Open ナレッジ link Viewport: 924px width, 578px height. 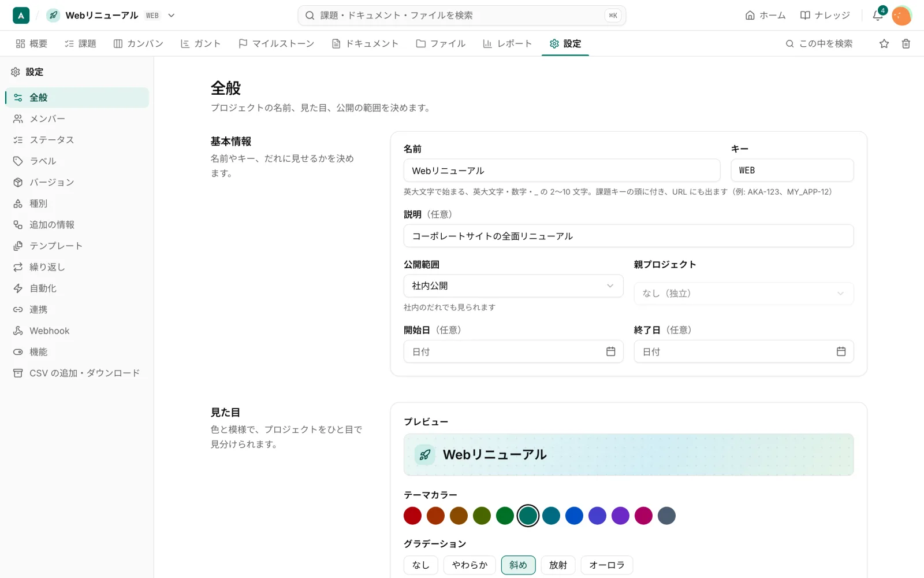(x=825, y=16)
